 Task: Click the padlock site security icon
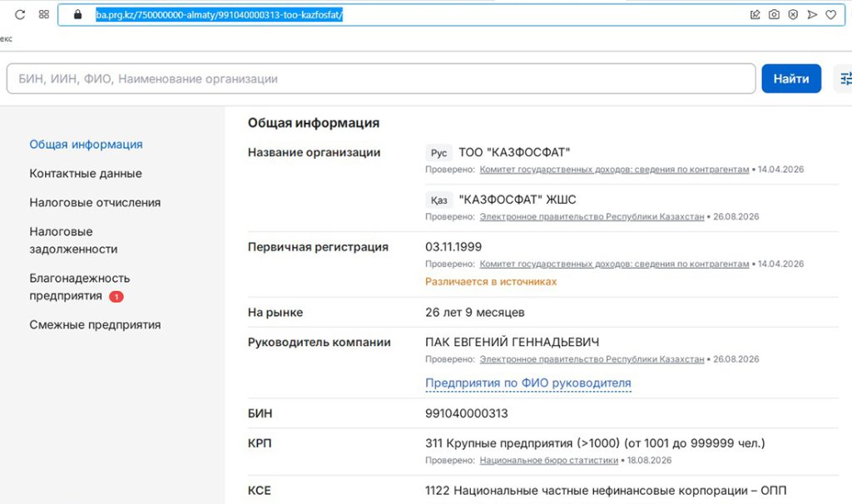[77, 15]
